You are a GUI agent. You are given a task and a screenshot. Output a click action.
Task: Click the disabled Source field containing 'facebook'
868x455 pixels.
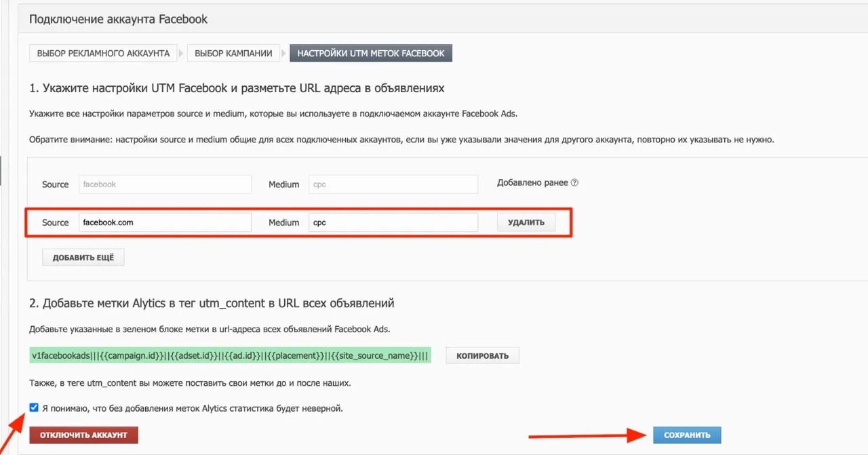pyautogui.click(x=165, y=184)
